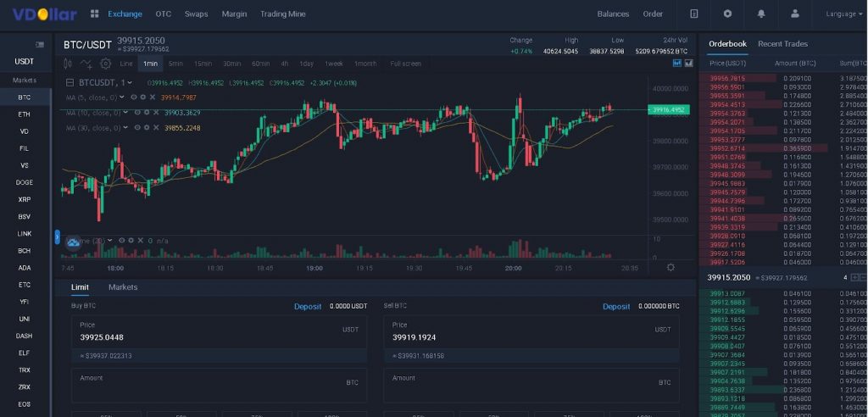Click the Buy BTC Price field
Screen dimensions: 868x417
pyautogui.click(x=220, y=332)
